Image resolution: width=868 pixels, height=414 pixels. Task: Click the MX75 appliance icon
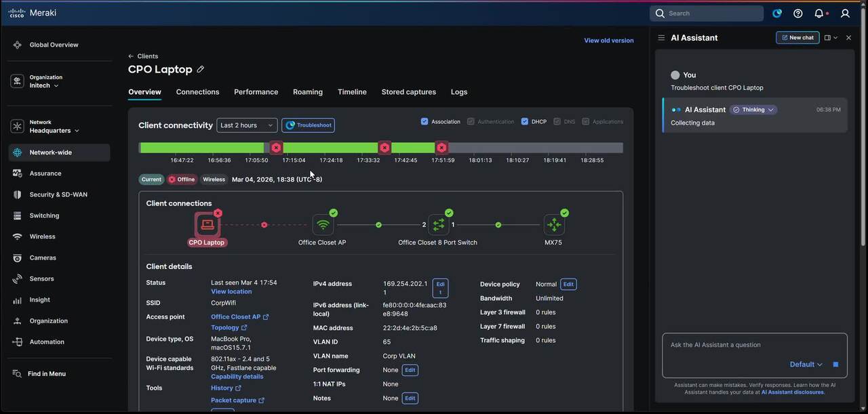[554, 225]
